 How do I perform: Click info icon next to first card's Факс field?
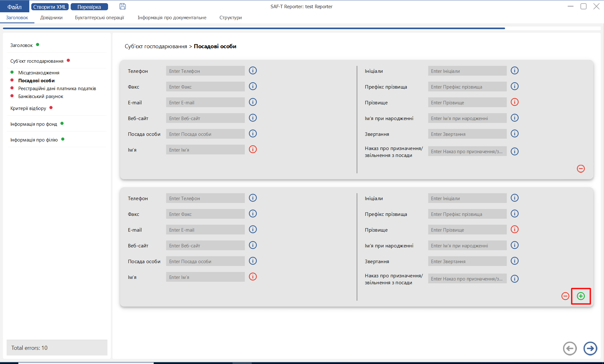click(x=253, y=86)
